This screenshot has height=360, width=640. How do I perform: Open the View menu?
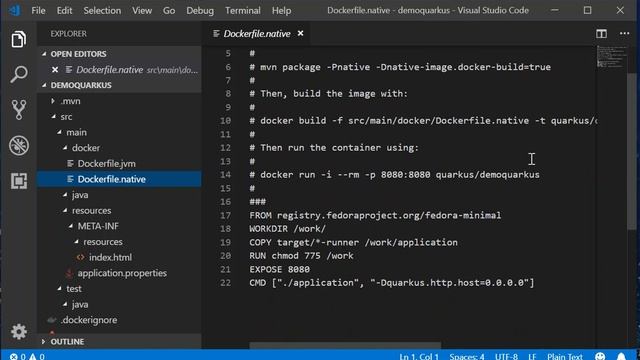142,10
